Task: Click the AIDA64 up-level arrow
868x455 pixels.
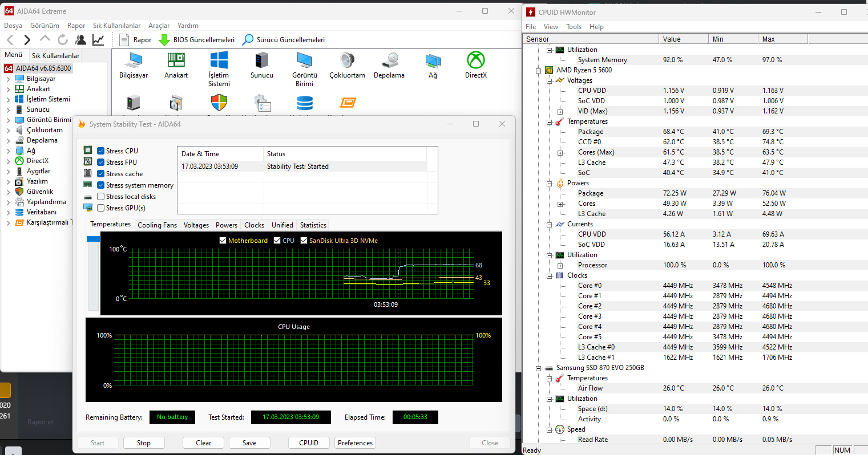Action: [45, 39]
